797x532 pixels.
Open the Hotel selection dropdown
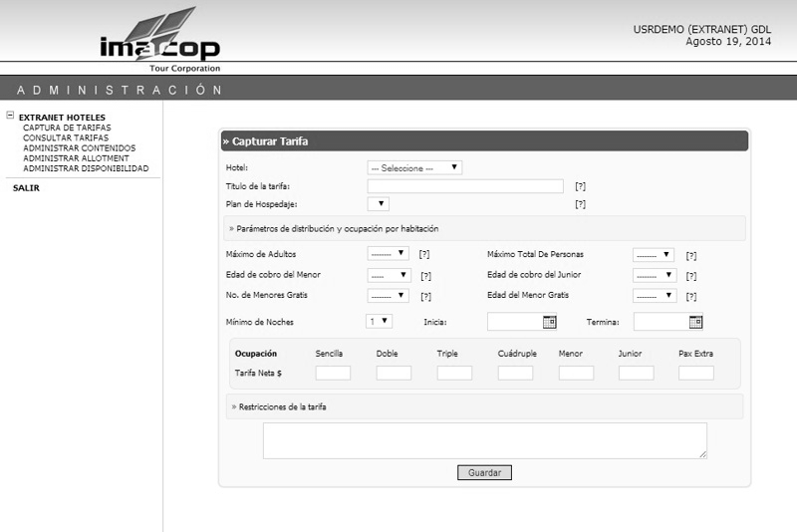414,168
